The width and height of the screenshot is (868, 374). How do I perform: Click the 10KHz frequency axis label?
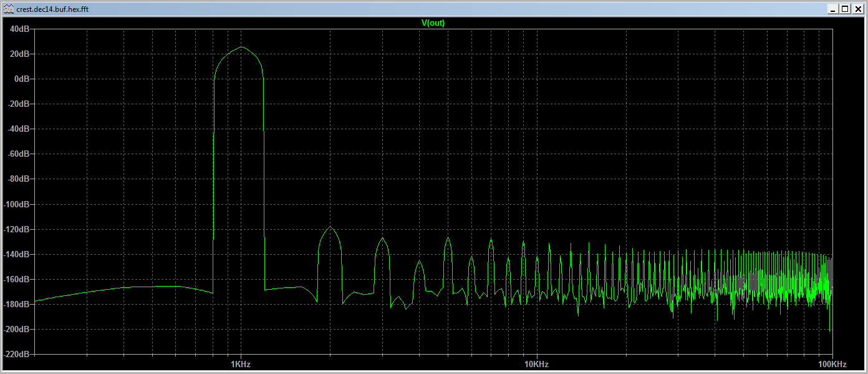536,364
